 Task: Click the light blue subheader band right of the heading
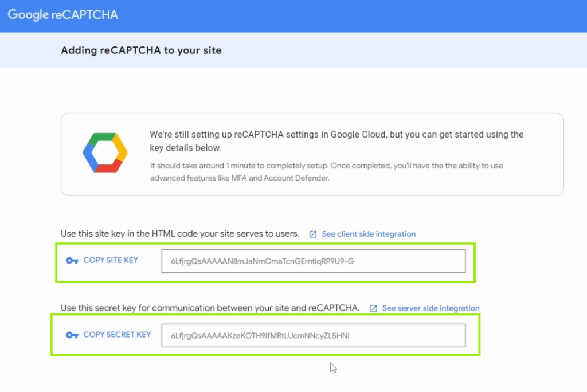click(x=401, y=50)
